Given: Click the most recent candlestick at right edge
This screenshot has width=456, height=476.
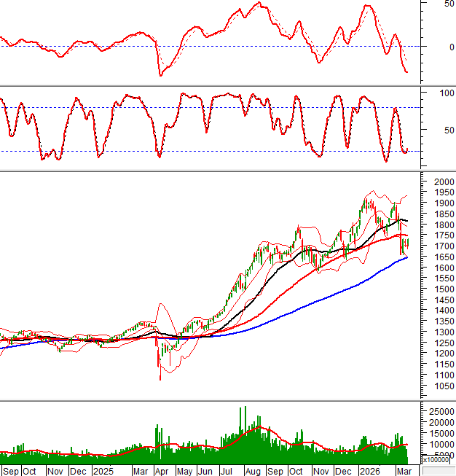Looking at the screenshot, I should pos(408,242).
